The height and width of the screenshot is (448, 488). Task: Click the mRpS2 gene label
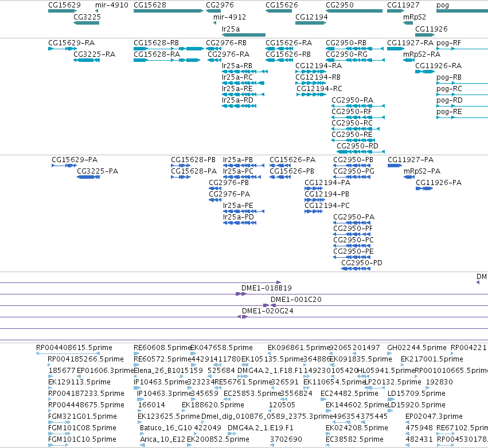point(415,17)
